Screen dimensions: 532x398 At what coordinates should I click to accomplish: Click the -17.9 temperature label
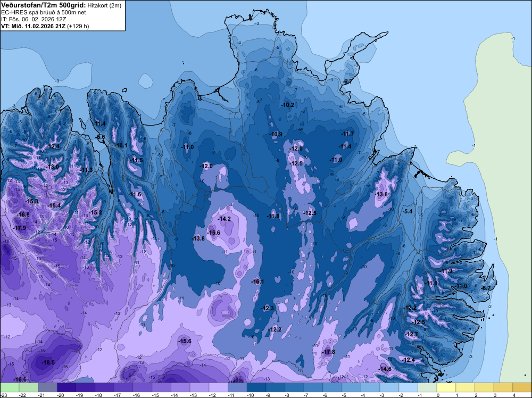19,228
